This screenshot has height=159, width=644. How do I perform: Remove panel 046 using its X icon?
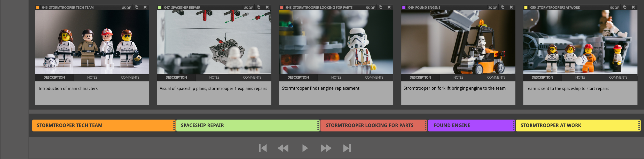145,7
